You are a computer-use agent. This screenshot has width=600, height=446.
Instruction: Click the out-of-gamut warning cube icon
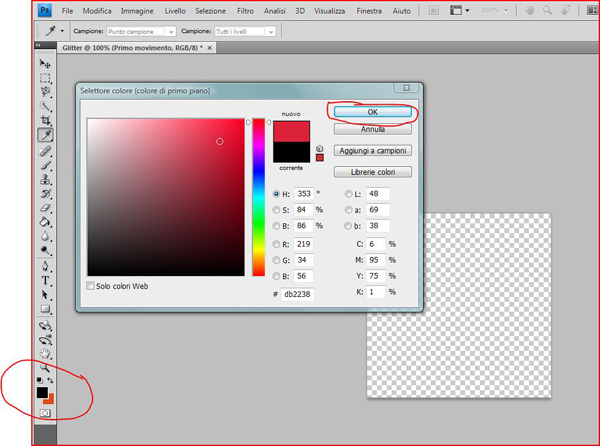[320, 149]
